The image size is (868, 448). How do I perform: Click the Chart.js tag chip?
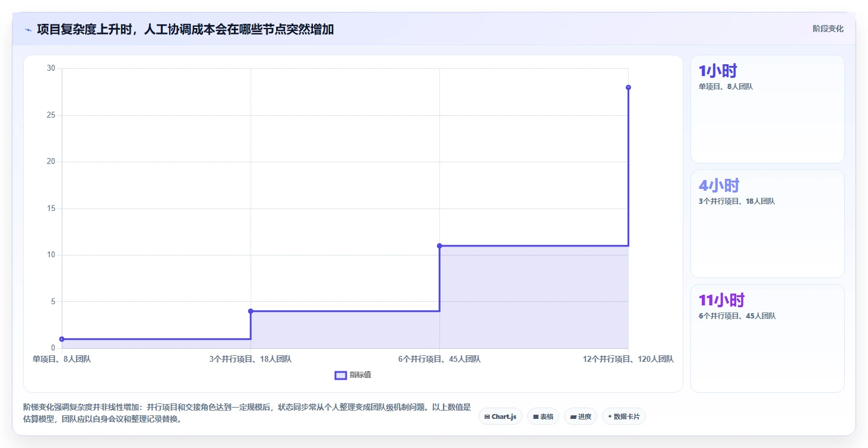tap(500, 417)
